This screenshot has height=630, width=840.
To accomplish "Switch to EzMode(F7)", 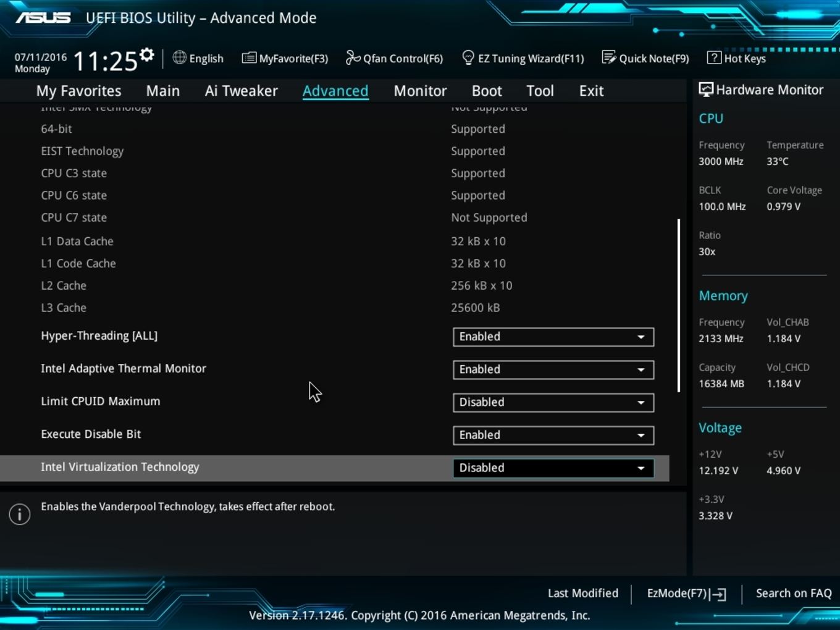I will [x=686, y=594].
